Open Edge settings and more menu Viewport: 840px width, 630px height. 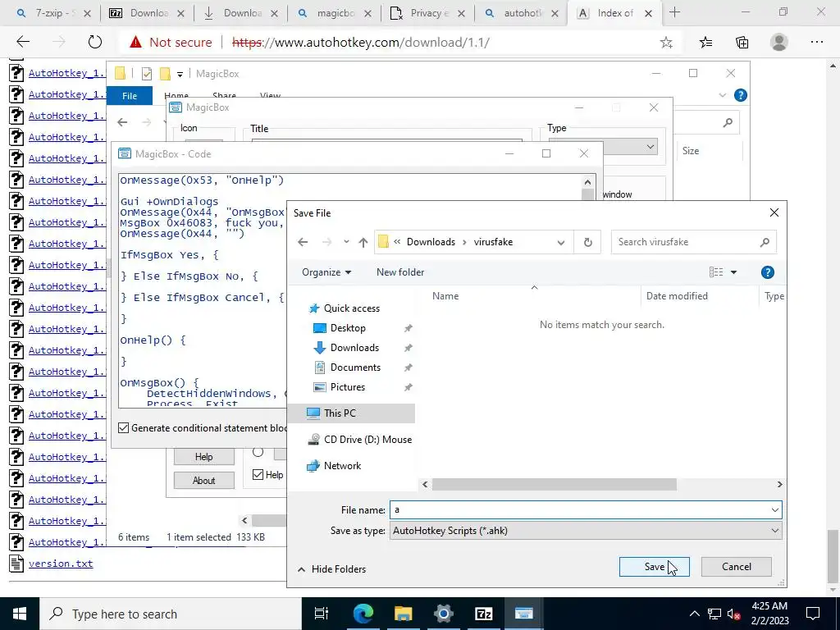[816, 43]
